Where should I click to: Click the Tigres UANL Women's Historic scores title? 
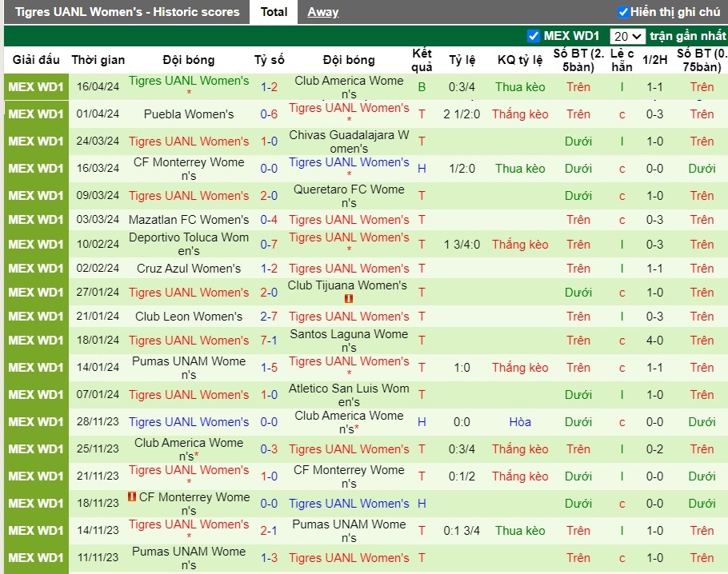[x=127, y=12]
